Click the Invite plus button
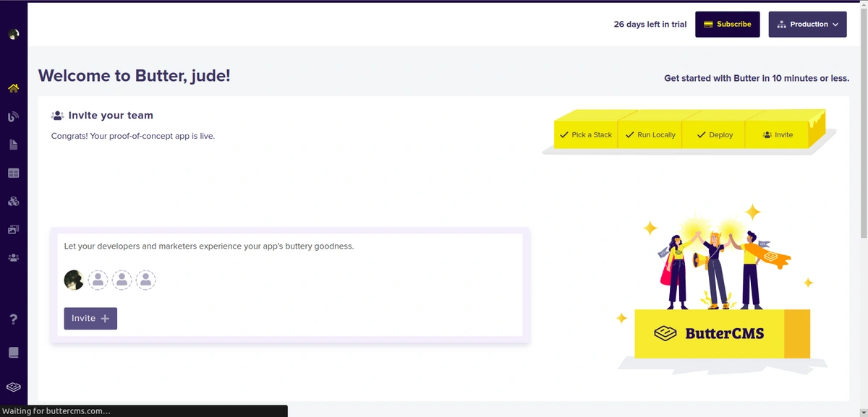The height and width of the screenshot is (417, 868). click(90, 318)
